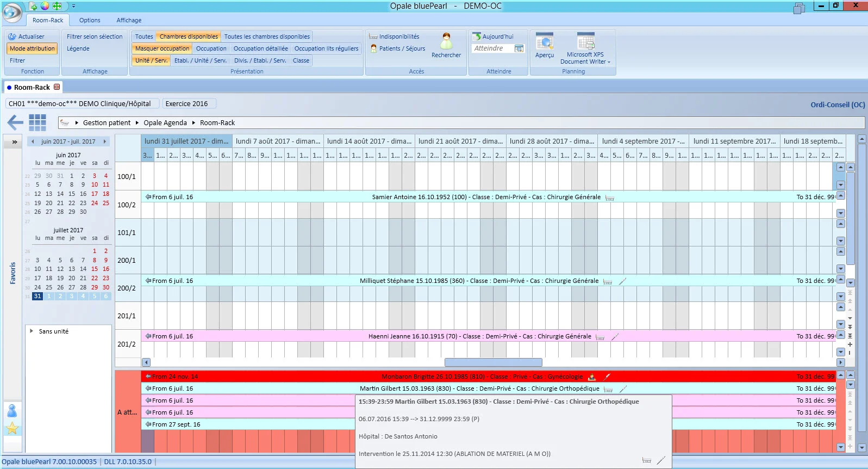Click the breadcrumb bed root icon
868x469 pixels.
[65, 122]
